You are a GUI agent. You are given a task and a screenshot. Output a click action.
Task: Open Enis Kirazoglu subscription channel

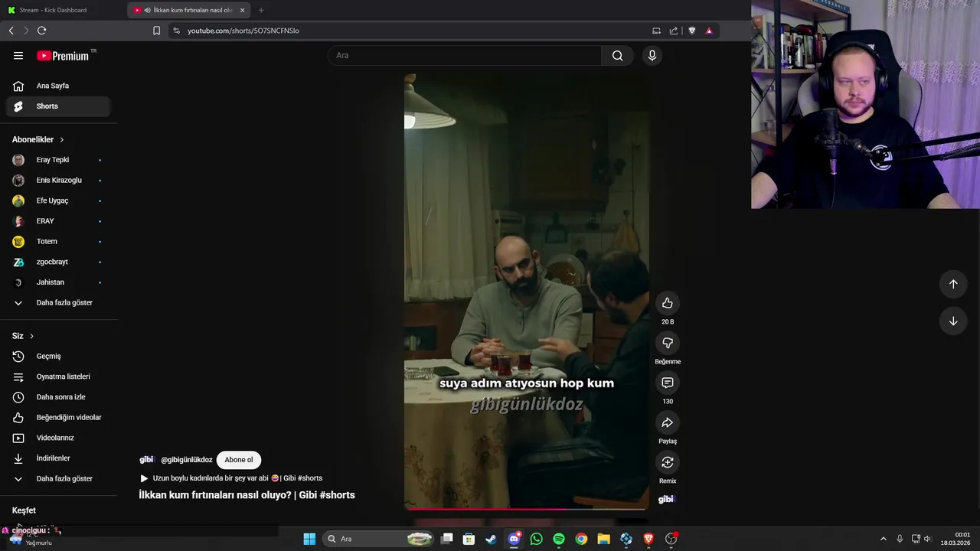coord(58,180)
